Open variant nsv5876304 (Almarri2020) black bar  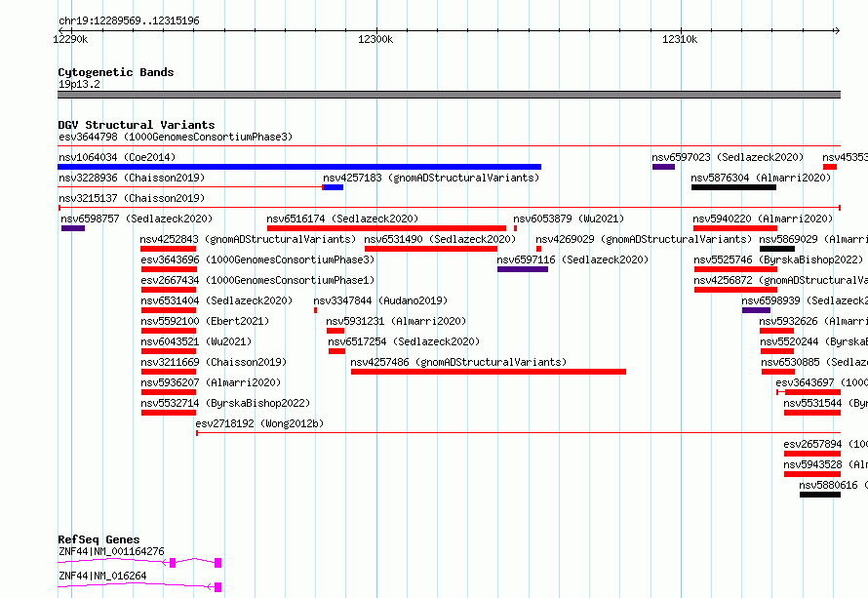pos(733,187)
